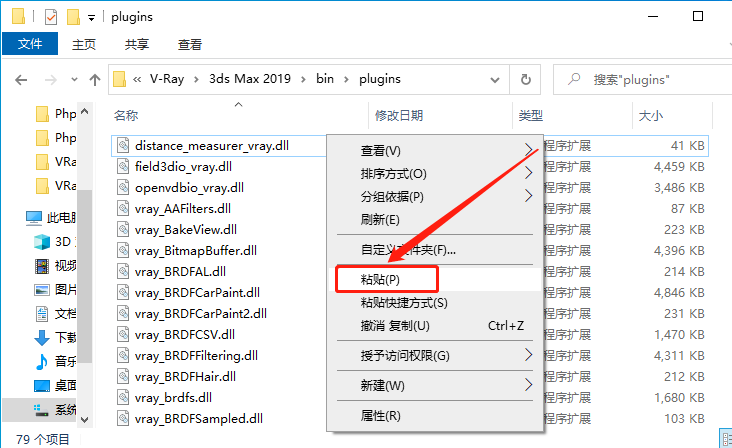Switch to details view icon in status bar
The image size is (732, 448).
pyautogui.click(x=726, y=439)
